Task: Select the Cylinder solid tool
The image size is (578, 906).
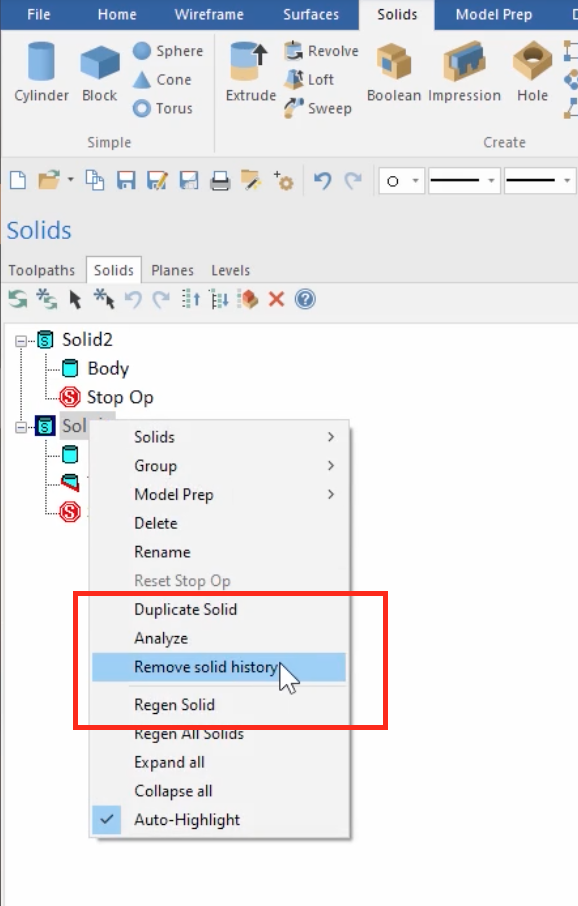Action: click(x=41, y=72)
